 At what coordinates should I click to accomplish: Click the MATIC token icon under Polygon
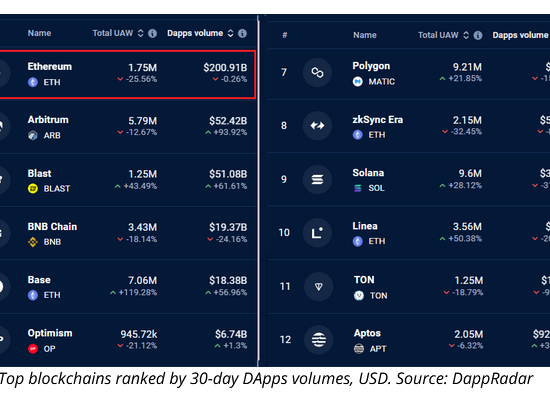358,82
